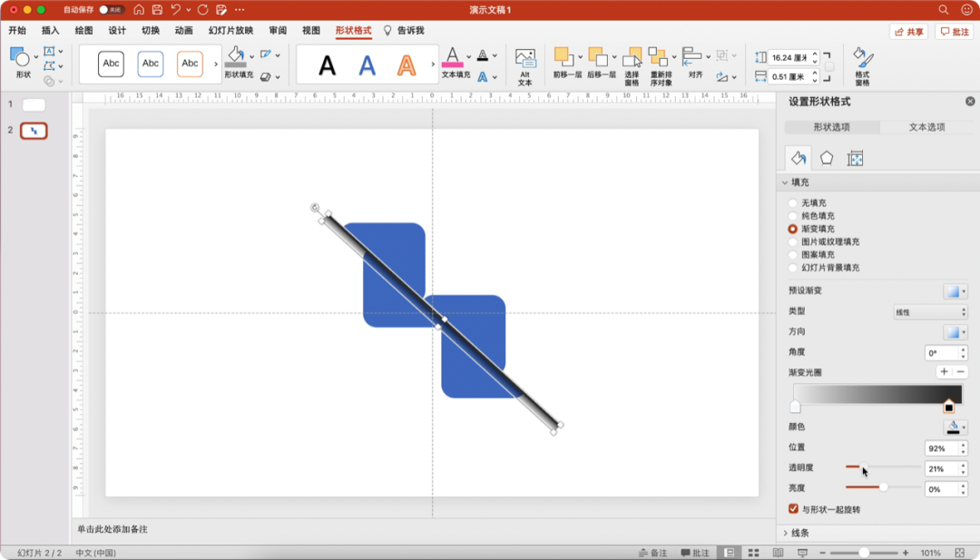980x560 pixels.
Task: Switch to Effects pentagon icon
Action: [827, 158]
